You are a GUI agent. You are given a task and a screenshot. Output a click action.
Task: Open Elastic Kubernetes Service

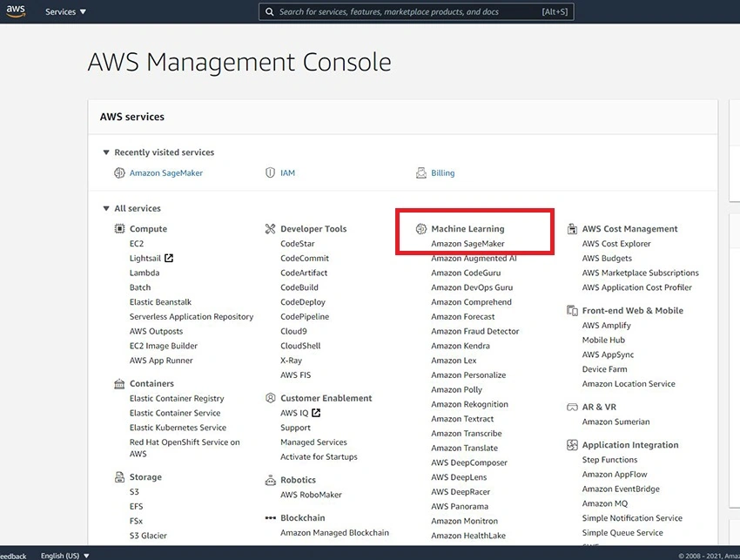(x=178, y=428)
